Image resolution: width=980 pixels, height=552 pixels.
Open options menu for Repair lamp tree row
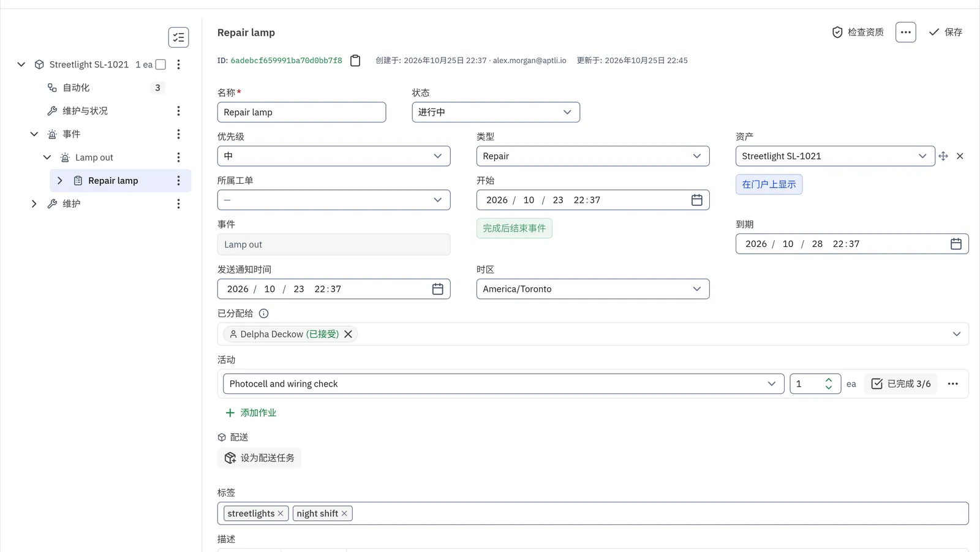178,181
